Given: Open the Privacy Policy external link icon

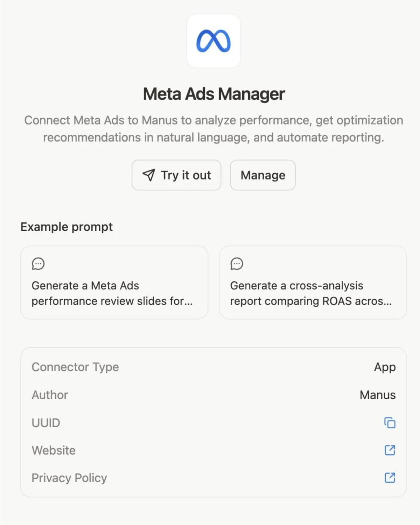Looking at the screenshot, I should 389,478.
